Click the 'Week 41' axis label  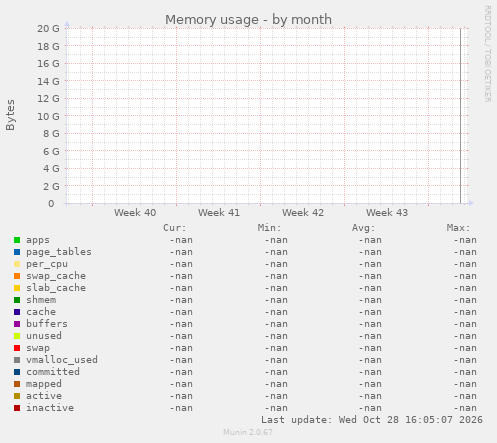tap(219, 213)
